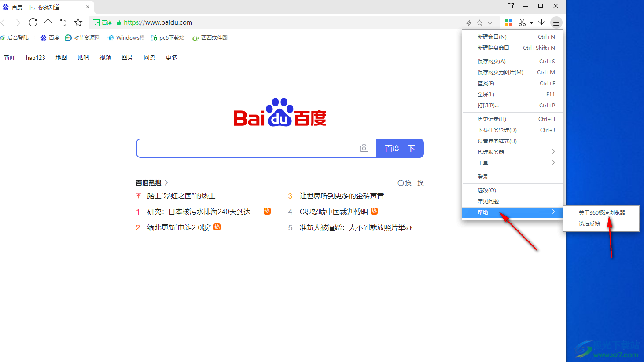The width and height of the screenshot is (644, 362).
Task: Close the Baidu tab
Action: [88, 7]
